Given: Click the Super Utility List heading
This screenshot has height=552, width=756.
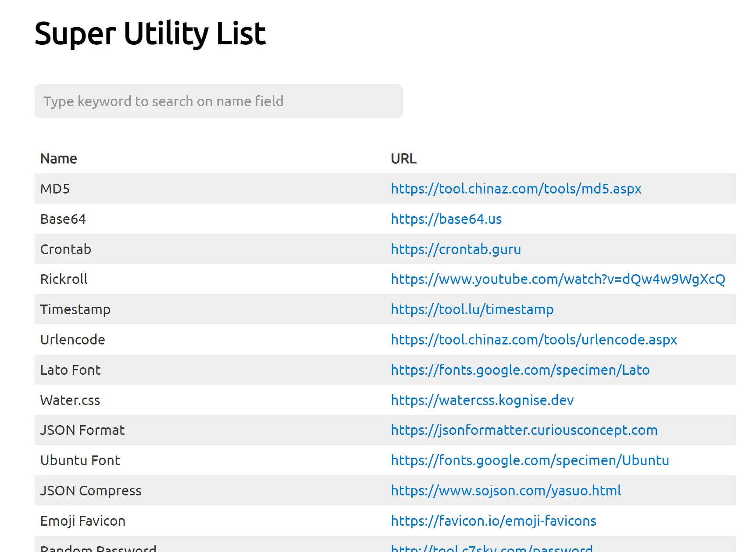Looking at the screenshot, I should (x=150, y=34).
